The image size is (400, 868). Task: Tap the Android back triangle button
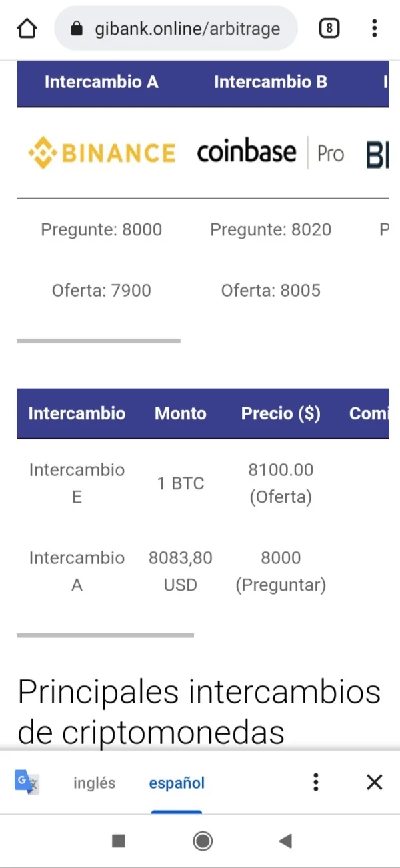pyautogui.click(x=285, y=841)
